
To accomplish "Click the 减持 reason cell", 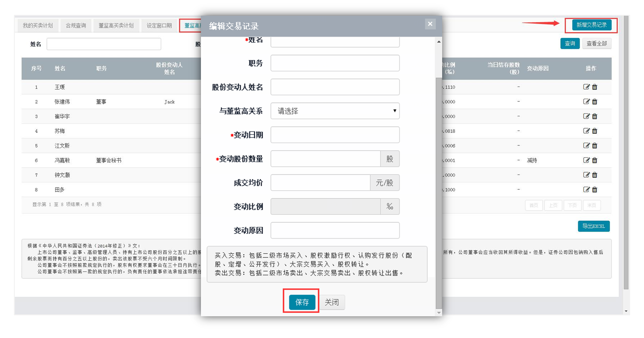I will coord(532,160).
